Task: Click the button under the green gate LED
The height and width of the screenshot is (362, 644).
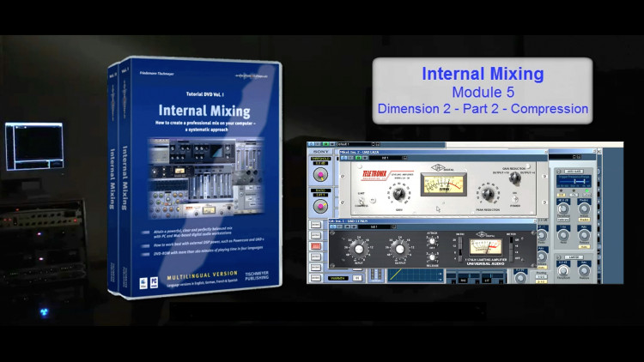Action: (x=587, y=195)
